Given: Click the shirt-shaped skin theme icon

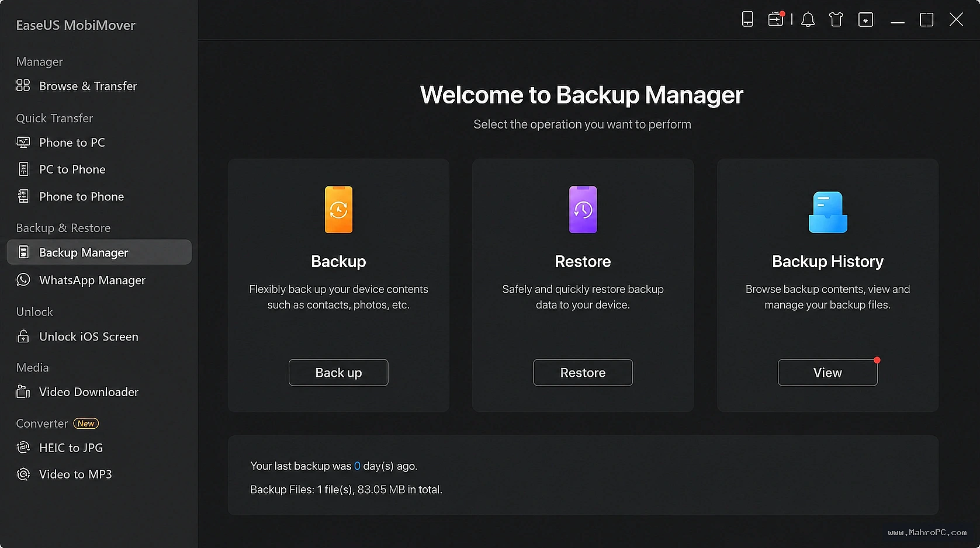Looking at the screenshot, I should click(836, 20).
